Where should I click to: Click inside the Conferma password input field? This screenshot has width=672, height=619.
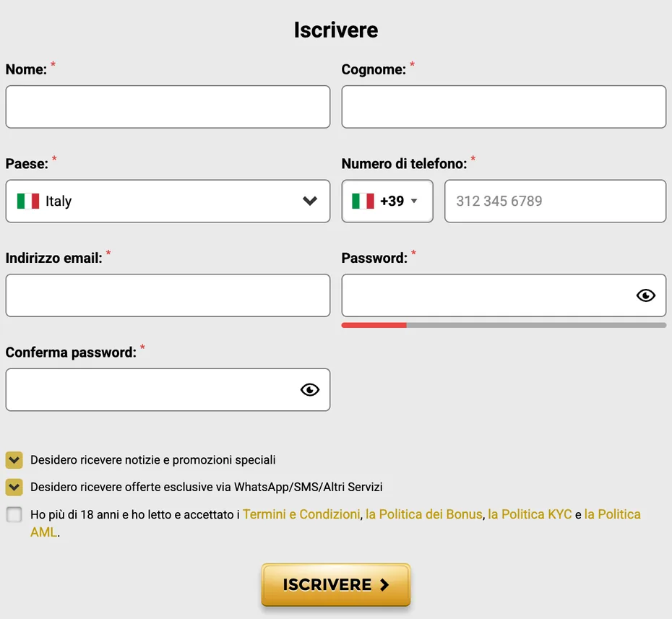[x=168, y=390]
